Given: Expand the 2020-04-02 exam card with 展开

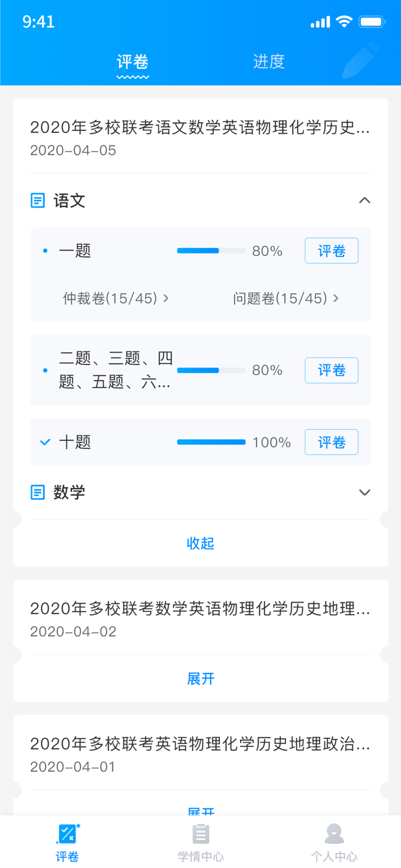Looking at the screenshot, I should [200, 679].
